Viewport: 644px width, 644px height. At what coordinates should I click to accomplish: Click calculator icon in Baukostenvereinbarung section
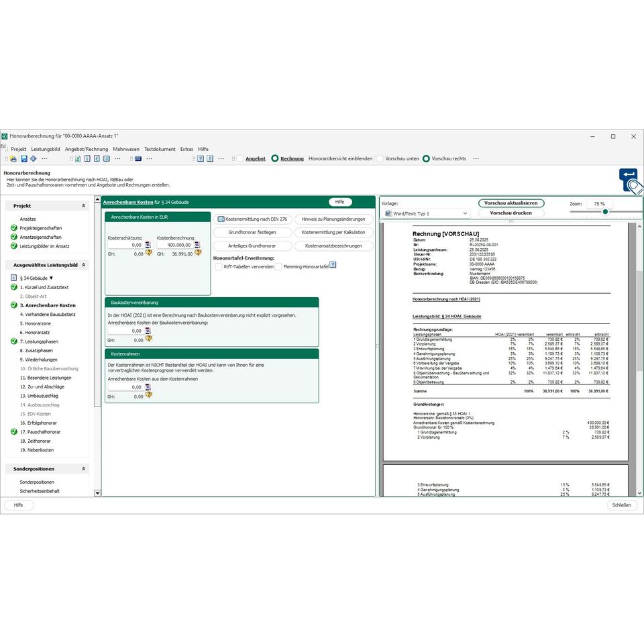tap(148, 331)
